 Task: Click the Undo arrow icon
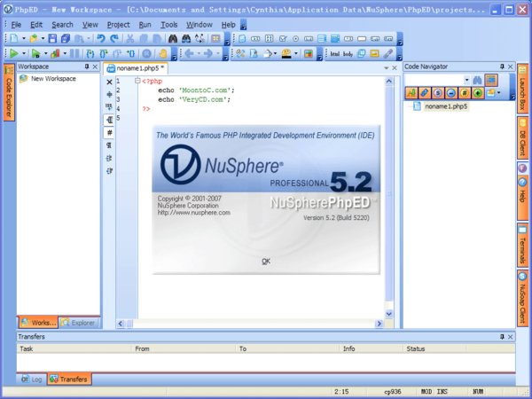[100, 39]
